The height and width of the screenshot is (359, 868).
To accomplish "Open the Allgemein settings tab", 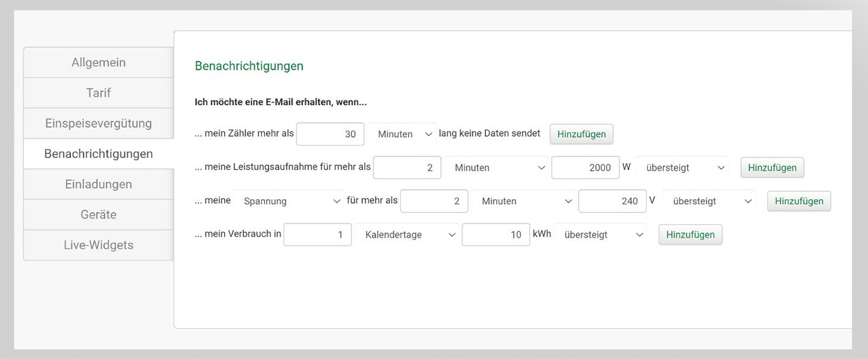I will [x=99, y=63].
